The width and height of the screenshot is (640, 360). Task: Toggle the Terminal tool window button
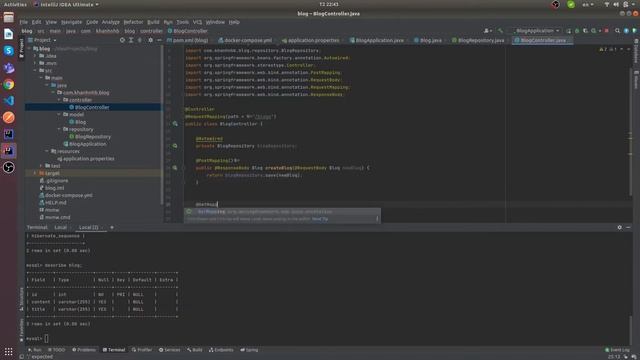(x=114, y=350)
